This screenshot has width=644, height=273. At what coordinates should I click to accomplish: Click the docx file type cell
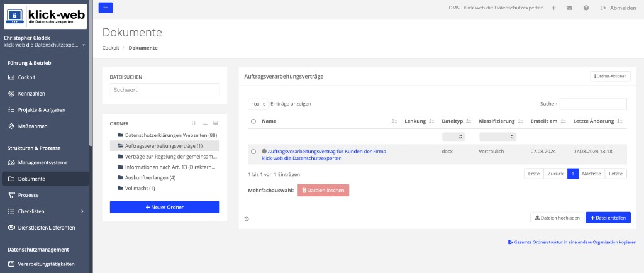(447, 152)
